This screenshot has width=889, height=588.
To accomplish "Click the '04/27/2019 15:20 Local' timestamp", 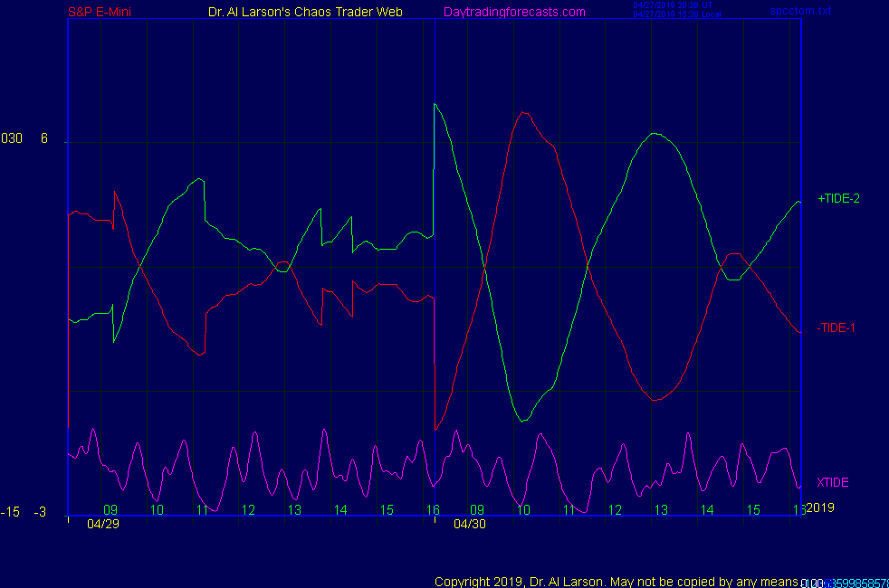I will click(677, 14).
